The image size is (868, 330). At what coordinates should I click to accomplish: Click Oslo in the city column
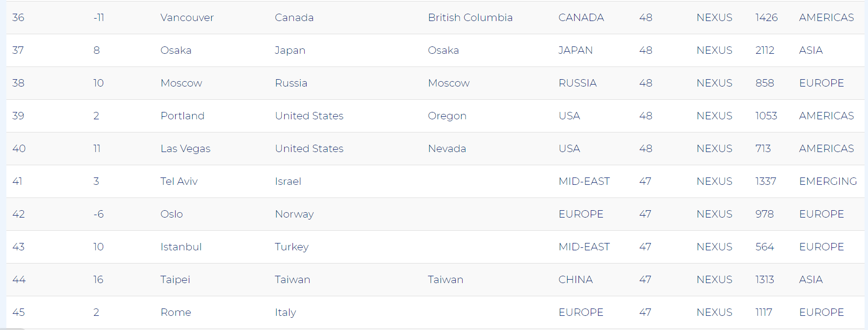click(172, 214)
